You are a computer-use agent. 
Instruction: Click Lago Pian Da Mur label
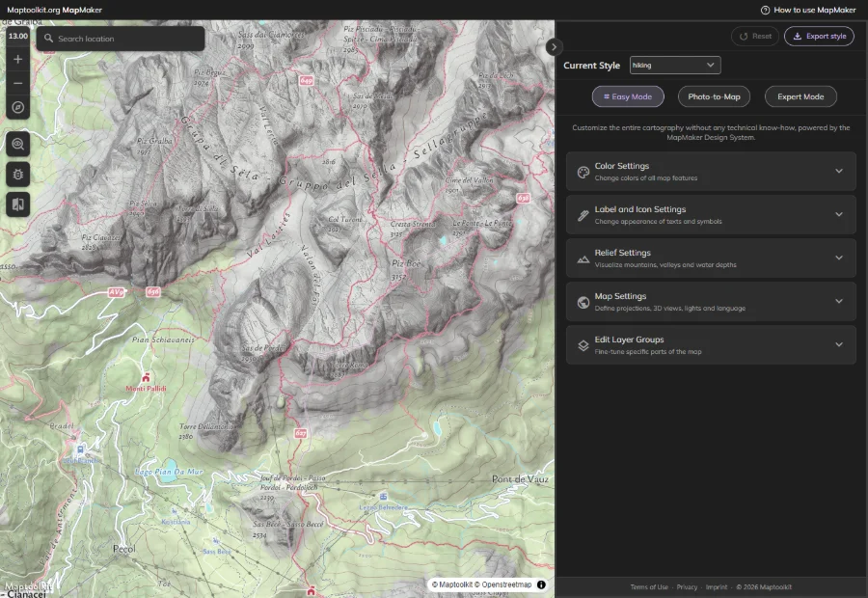(x=170, y=472)
